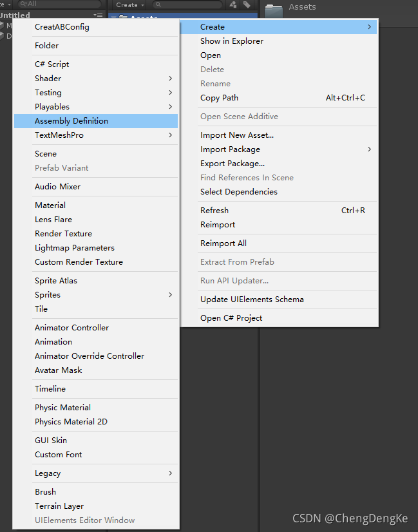Select Custom Font entry
Image resolution: width=418 pixels, height=532 pixels.
tap(96, 455)
